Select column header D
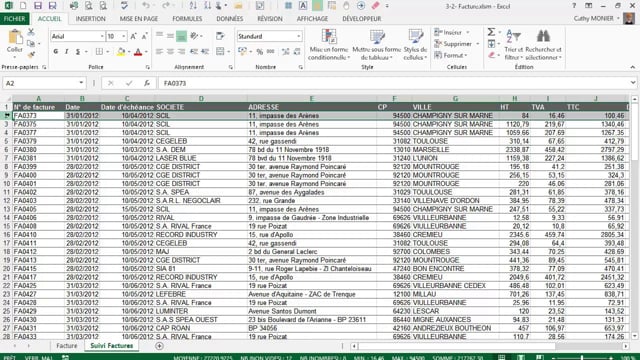 click(x=201, y=98)
